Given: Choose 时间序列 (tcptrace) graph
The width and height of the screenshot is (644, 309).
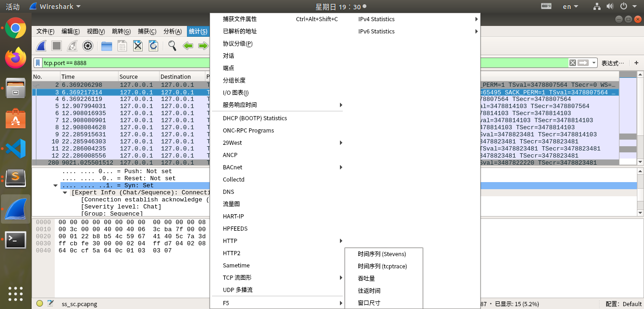Looking at the screenshot, I should tap(384, 266).
